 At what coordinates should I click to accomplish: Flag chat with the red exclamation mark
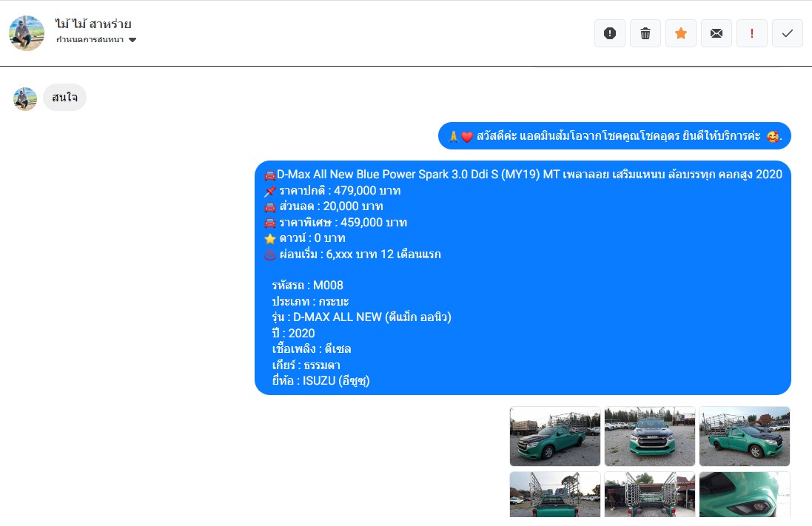click(x=752, y=33)
